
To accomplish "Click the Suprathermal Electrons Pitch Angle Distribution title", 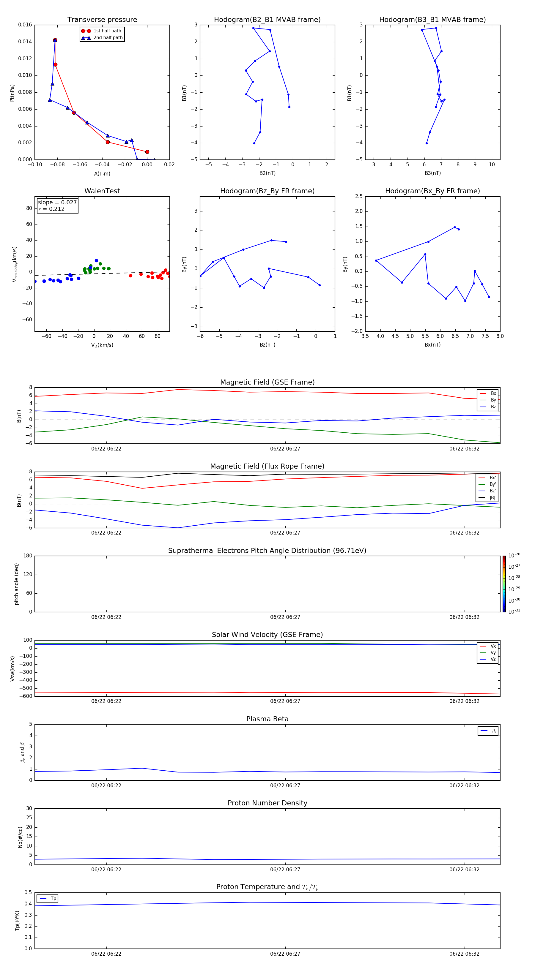I will [267, 551].
